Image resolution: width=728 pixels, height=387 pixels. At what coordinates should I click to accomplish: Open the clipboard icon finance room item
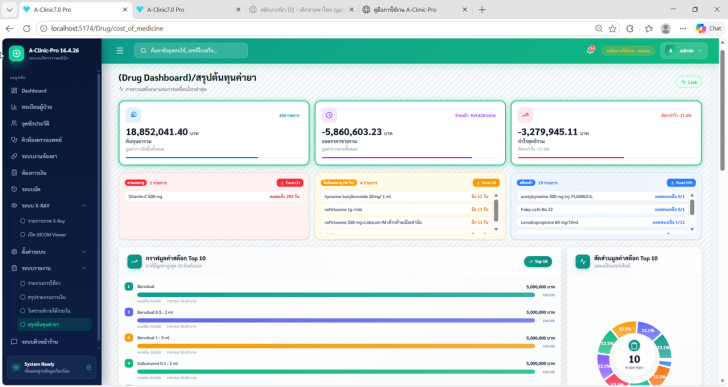pos(29,173)
